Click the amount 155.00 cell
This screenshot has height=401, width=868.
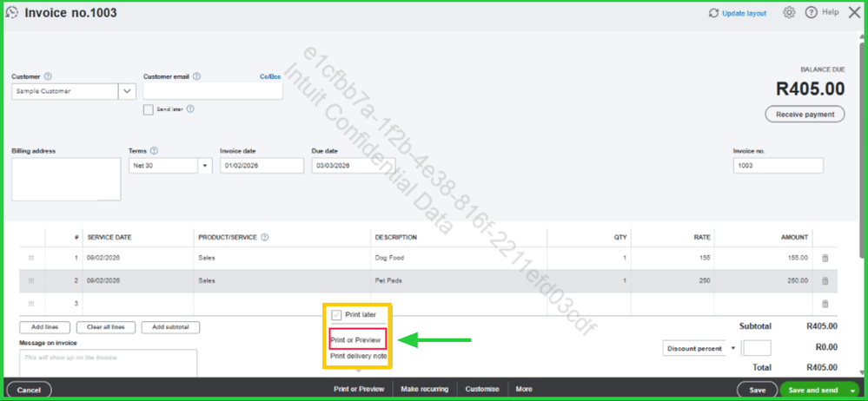763,258
